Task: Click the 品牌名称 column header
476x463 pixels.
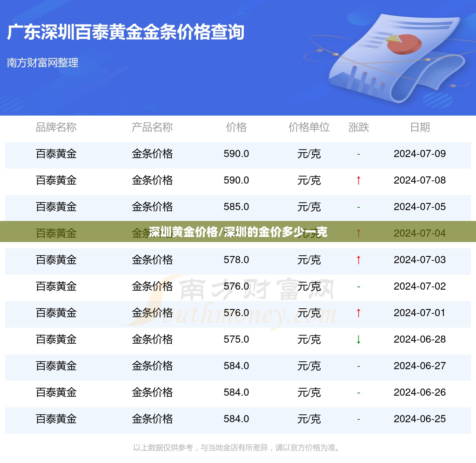Action: pyautogui.click(x=56, y=127)
